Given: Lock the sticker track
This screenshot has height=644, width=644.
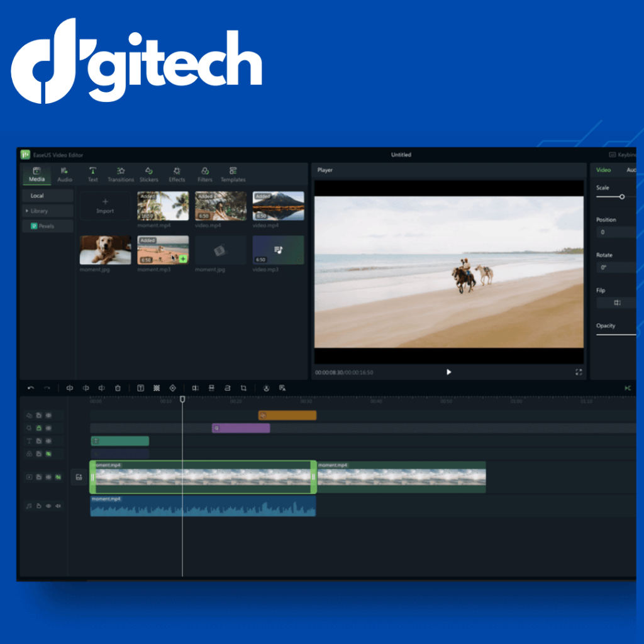Looking at the screenshot, I should (38, 415).
